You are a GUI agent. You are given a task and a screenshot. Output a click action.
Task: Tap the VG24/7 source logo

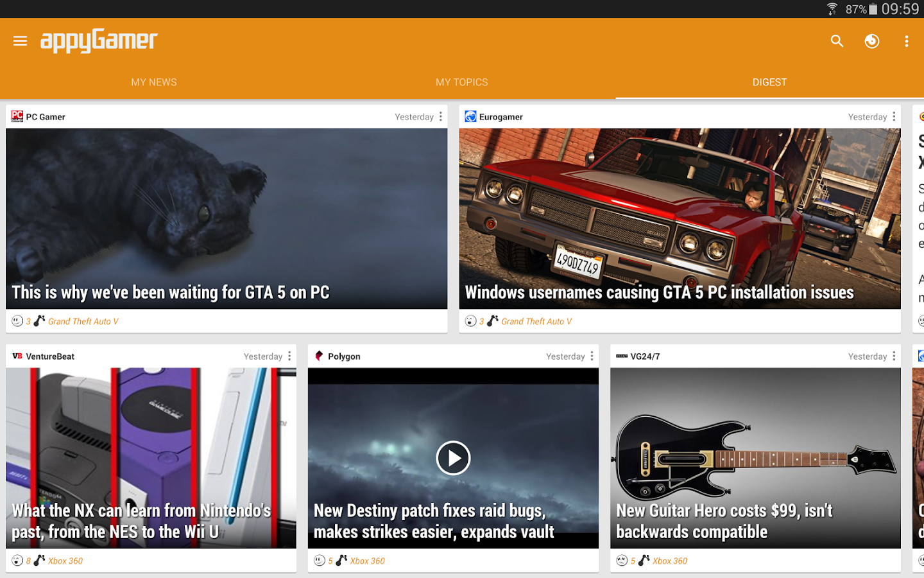(622, 356)
